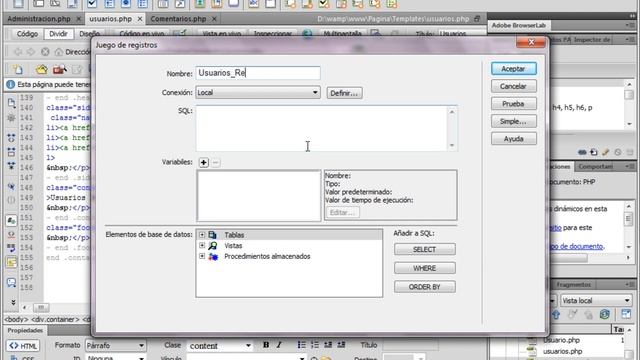Add SELECT clause to SQL

(x=424, y=249)
